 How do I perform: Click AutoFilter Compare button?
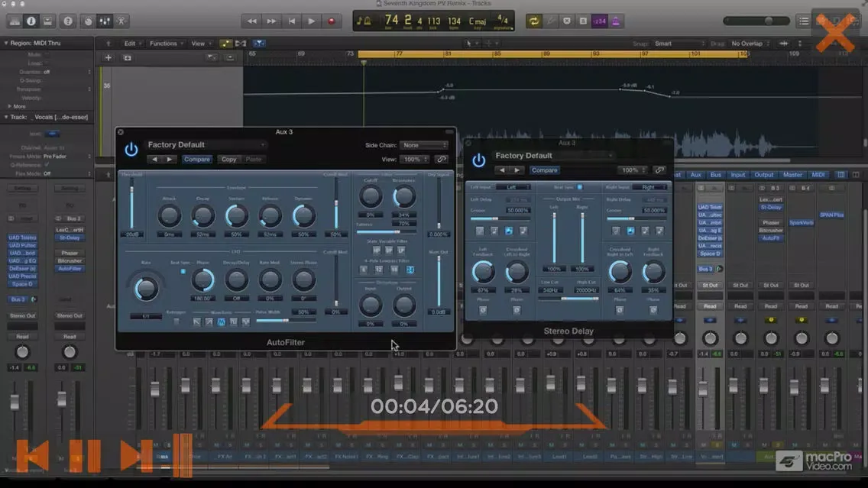click(196, 160)
